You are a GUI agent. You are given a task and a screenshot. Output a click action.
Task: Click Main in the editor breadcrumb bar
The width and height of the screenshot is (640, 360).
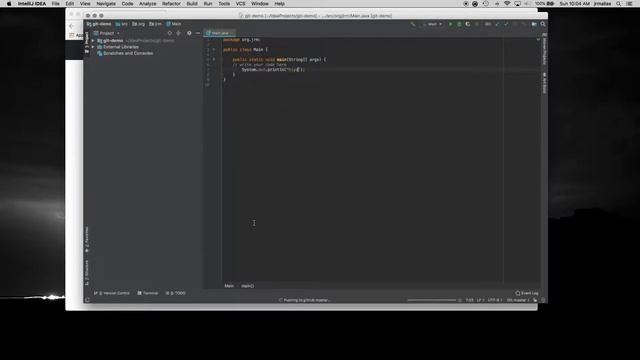[229, 286]
